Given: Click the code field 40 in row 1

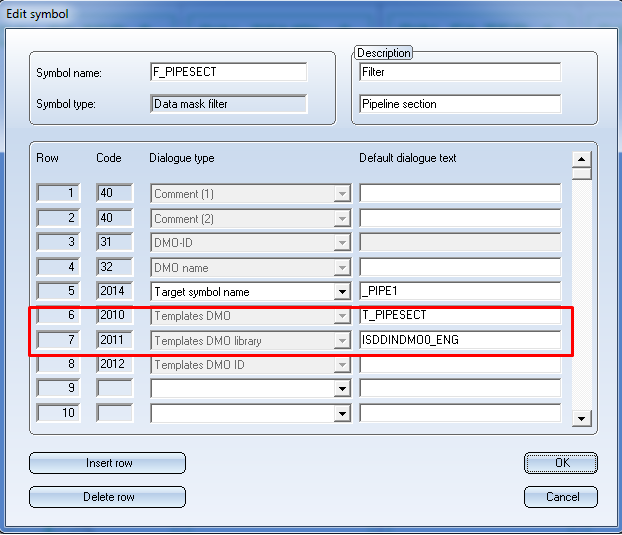Looking at the screenshot, I should click(115, 193).
